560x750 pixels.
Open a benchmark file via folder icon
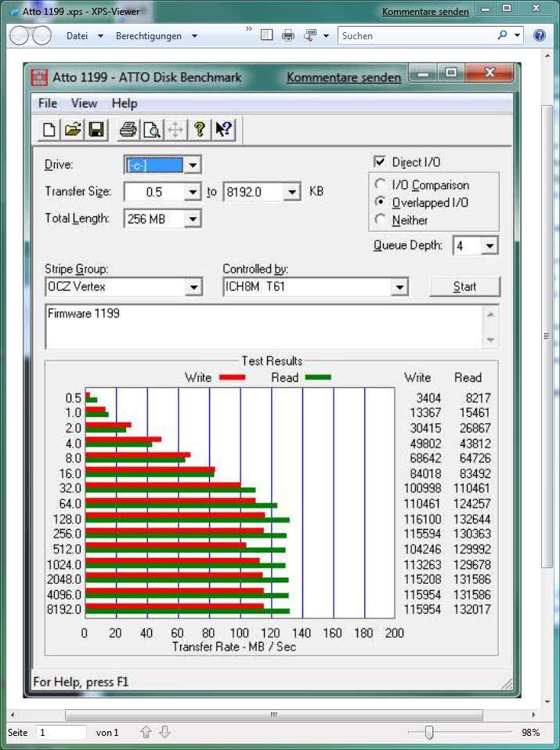point(73,129)
